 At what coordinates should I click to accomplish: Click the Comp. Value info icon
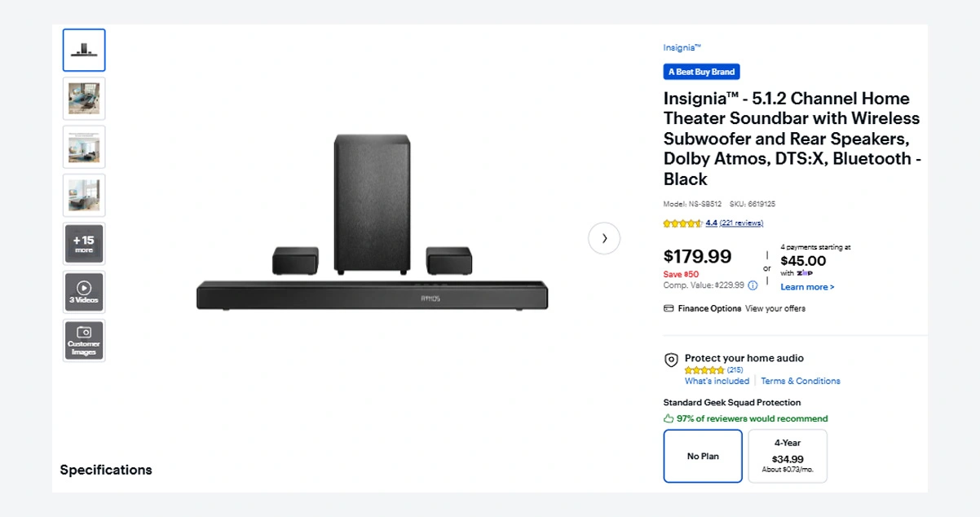[x=753, y=285]
